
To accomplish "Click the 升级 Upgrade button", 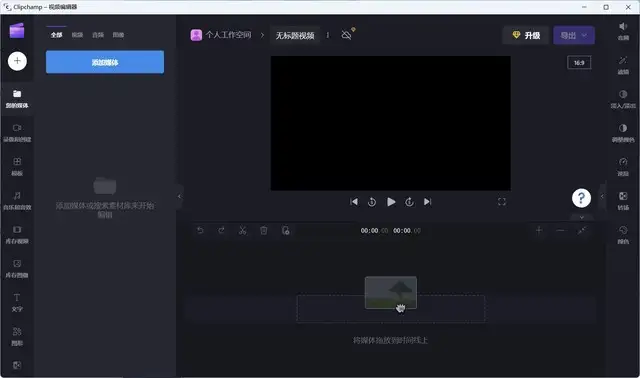I will pyautogui.click(x=526, y=36).
